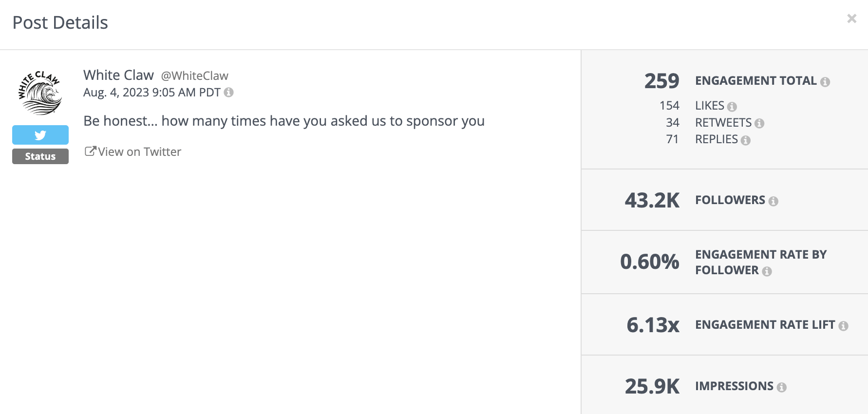Screen dimensions: 868x414
Task: Click the info icon beside Replies
Action: pos(747,140)
